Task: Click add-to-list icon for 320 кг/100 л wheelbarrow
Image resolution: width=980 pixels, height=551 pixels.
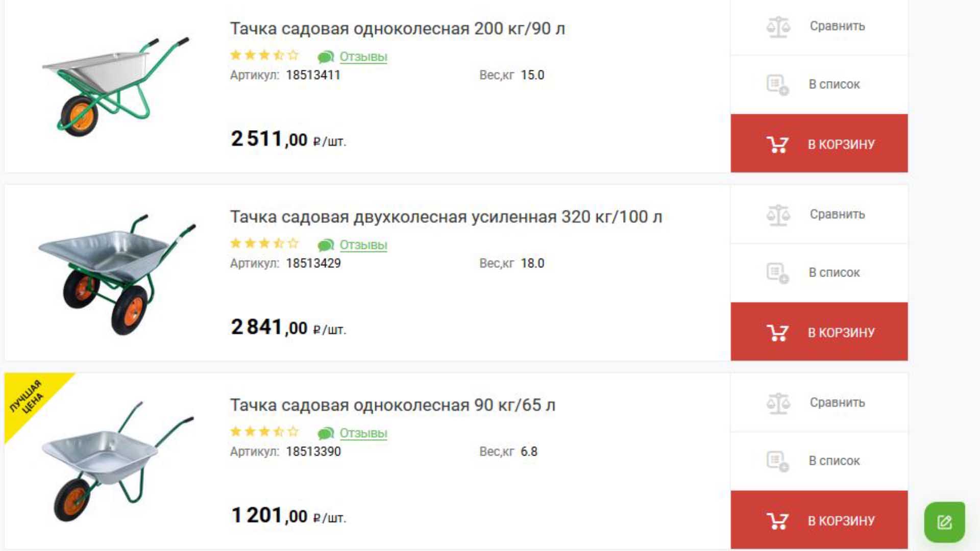Action: pos(777,273)
